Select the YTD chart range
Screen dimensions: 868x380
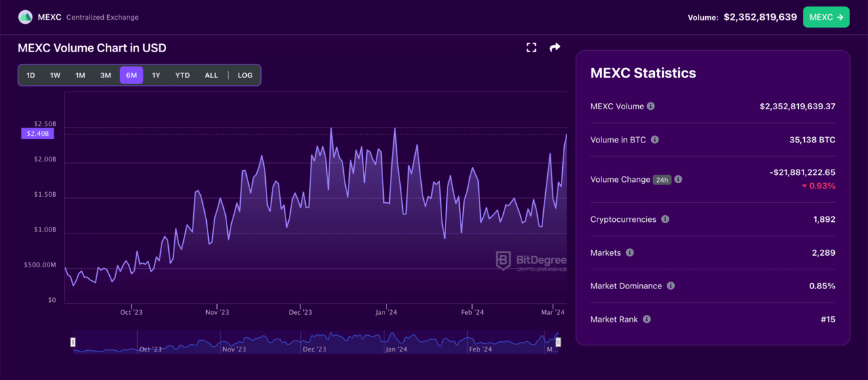click(182, 75)
